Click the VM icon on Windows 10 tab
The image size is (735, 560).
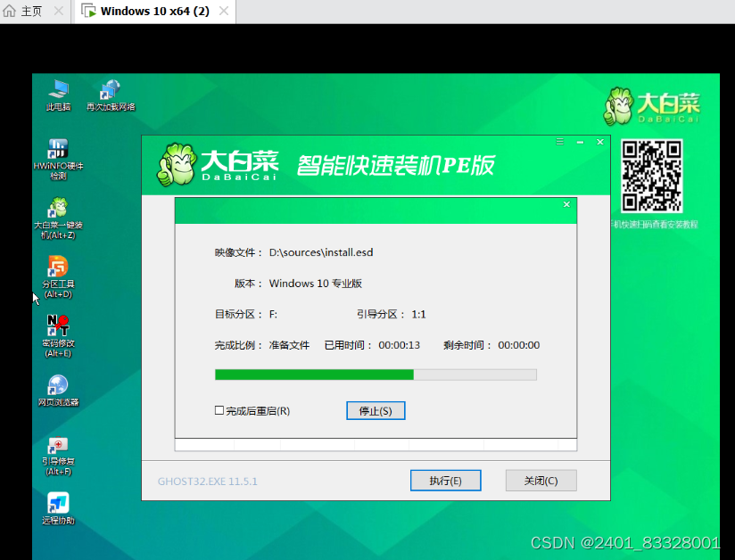88,11
